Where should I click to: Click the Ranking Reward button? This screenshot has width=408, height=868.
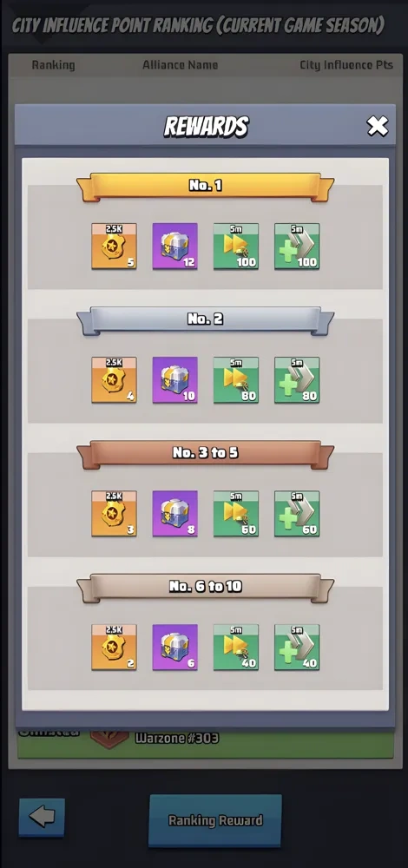point(215,820)
